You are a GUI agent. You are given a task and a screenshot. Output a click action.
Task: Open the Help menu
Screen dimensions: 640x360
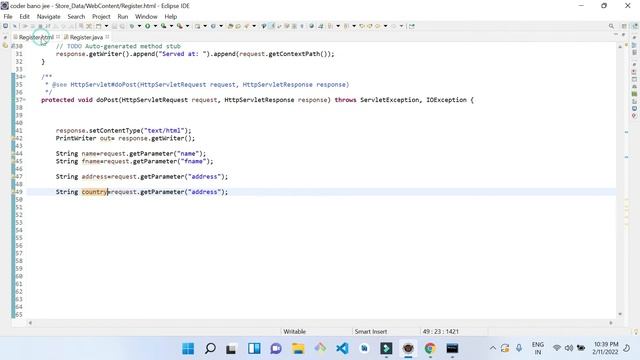pos(171,16)
